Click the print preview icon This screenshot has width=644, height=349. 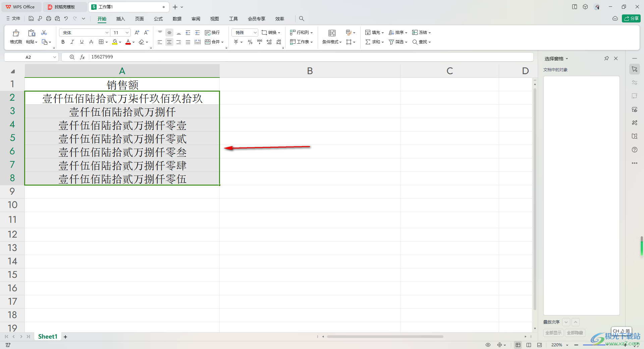(57, 18)
